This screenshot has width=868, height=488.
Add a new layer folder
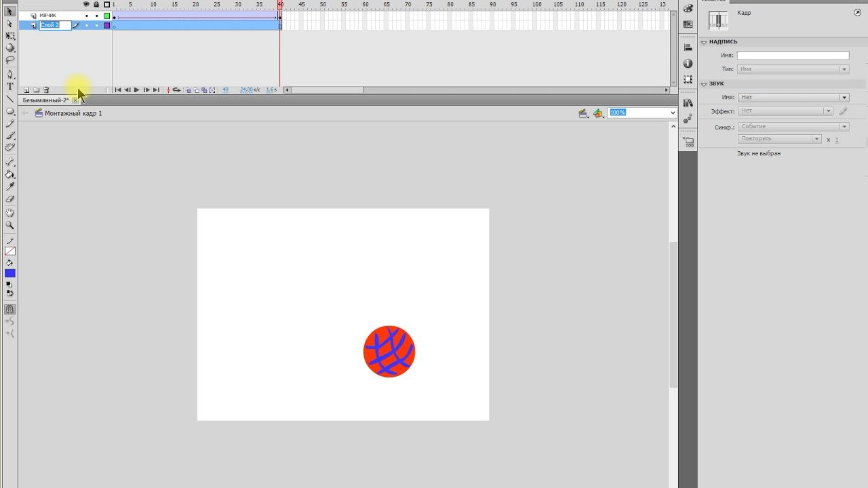[37, 90]
